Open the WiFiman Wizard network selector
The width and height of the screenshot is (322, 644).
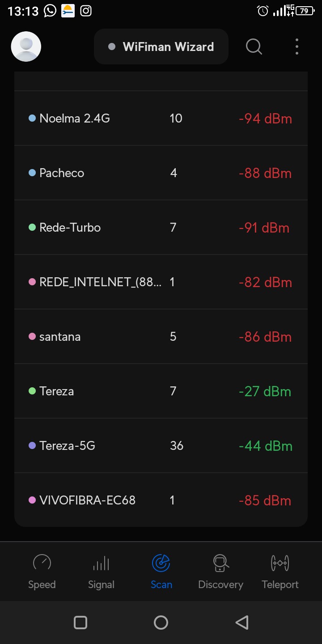tap(161, 47)
